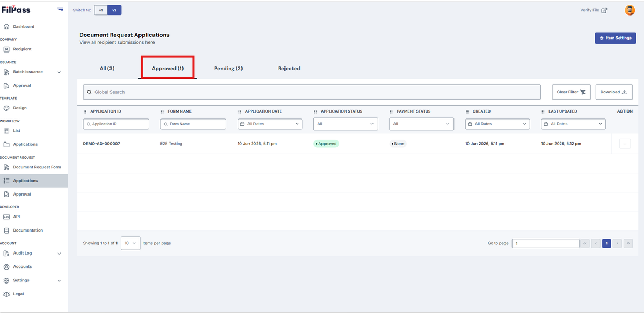Click the Recipient icon in sidebar
644x313 pixels.
coord(6,49)
